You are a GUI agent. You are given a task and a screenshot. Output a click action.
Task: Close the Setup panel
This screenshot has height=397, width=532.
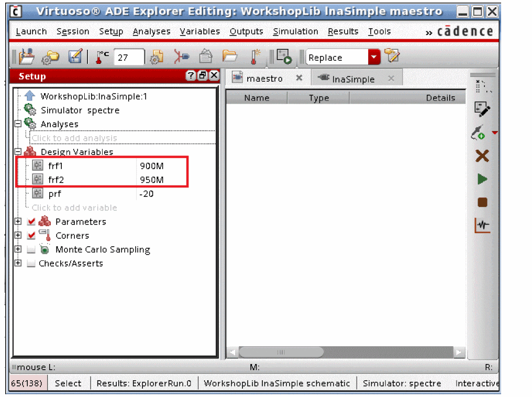pyautogui.click(x=214, y=75)
